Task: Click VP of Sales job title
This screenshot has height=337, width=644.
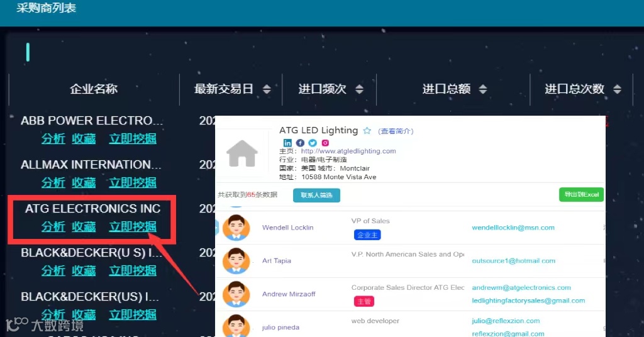Action: [x=370, y=221]
